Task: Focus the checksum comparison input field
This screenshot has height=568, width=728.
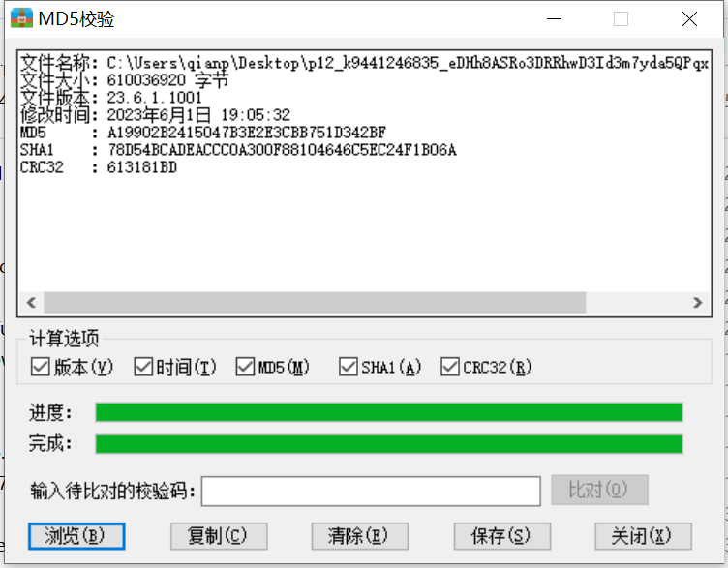Action: [371, 491]
